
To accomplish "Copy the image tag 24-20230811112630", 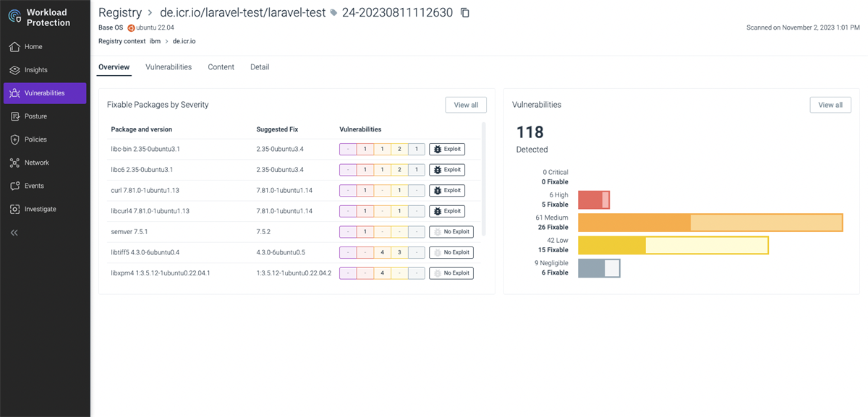I will 464,12.
